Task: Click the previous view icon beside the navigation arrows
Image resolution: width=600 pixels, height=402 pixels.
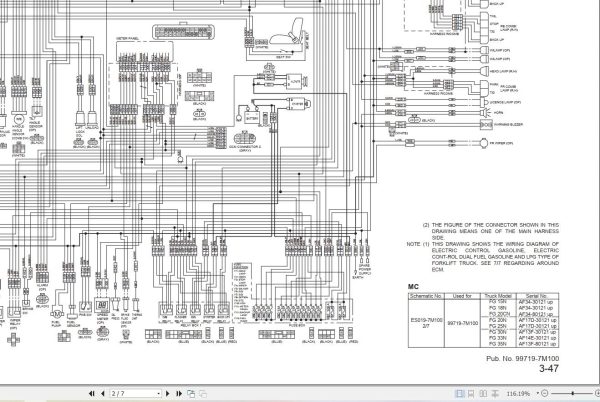Action: pyautogui.click(x=191, y=393)
